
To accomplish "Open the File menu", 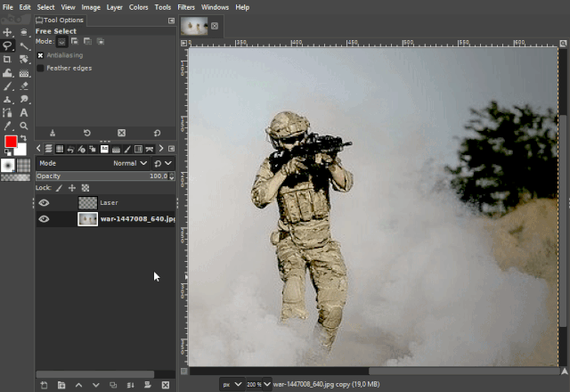I will click(x=8, y=7).
